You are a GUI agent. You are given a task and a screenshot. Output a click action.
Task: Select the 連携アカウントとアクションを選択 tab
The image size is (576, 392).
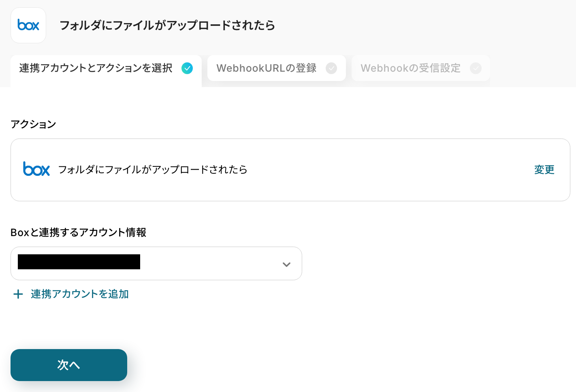96,68
